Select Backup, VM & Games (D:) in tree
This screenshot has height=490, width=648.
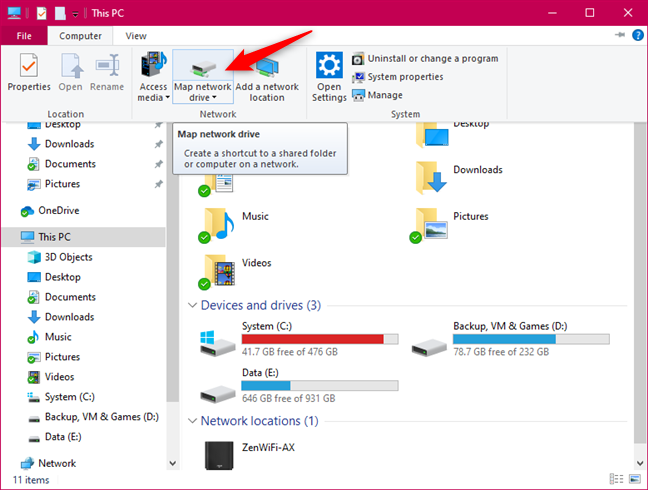click(x=102, y=417)
